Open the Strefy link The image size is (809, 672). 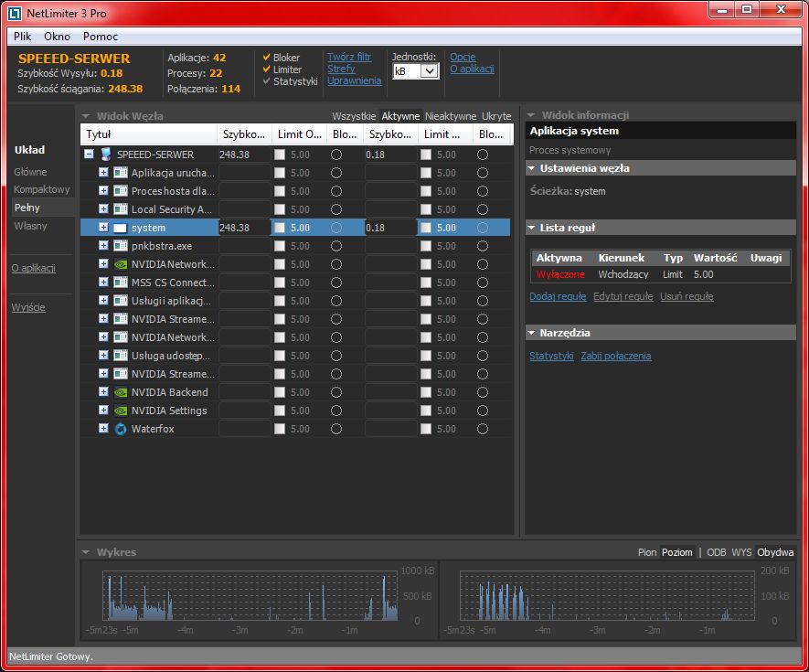coord(341,69)
